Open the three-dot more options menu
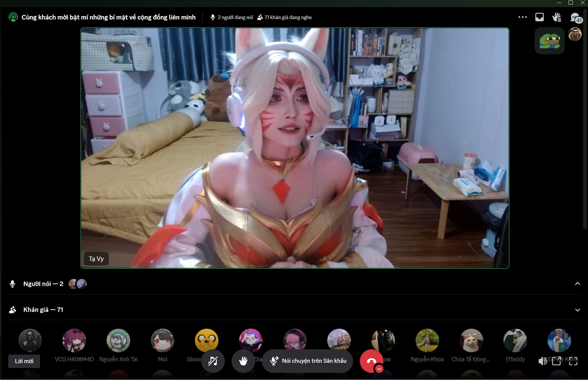This screenshot has width=588, height=380. point(523,17)
